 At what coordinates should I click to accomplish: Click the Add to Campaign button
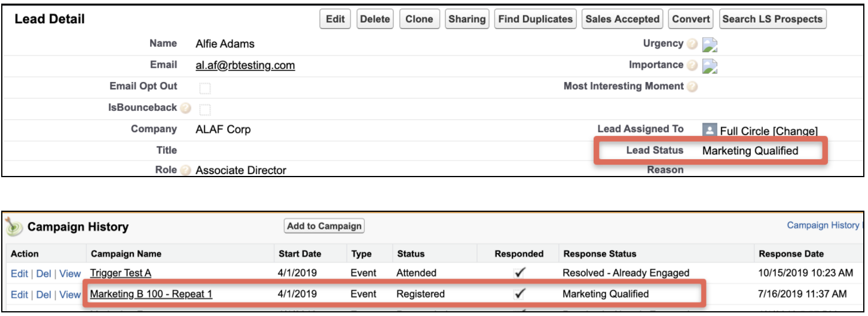tap(324, 226)
